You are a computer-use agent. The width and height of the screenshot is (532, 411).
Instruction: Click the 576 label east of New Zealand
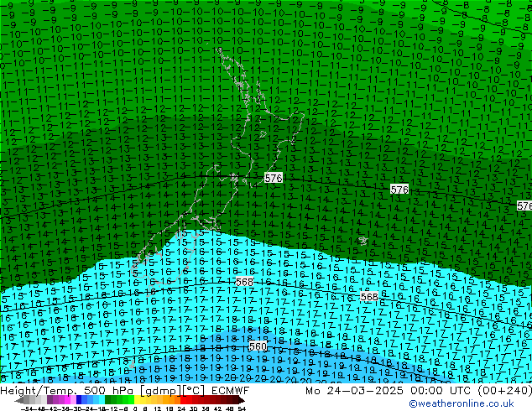[399, 190]
